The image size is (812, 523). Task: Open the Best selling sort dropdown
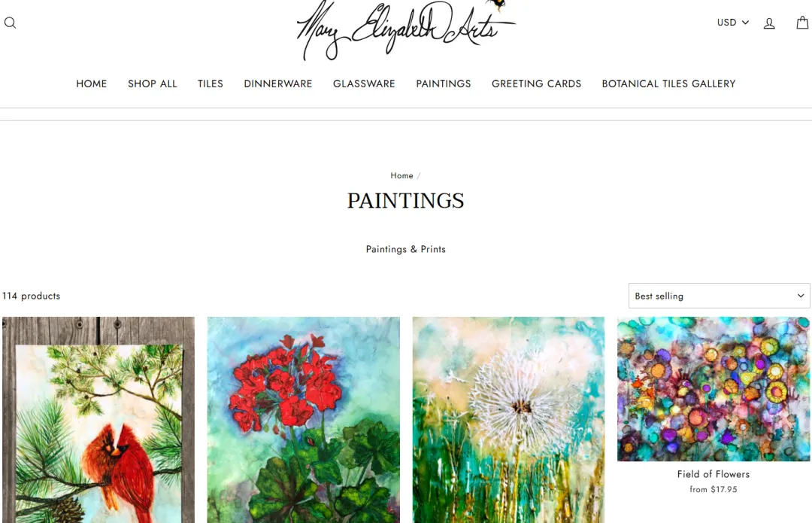(x=719, y=296)
